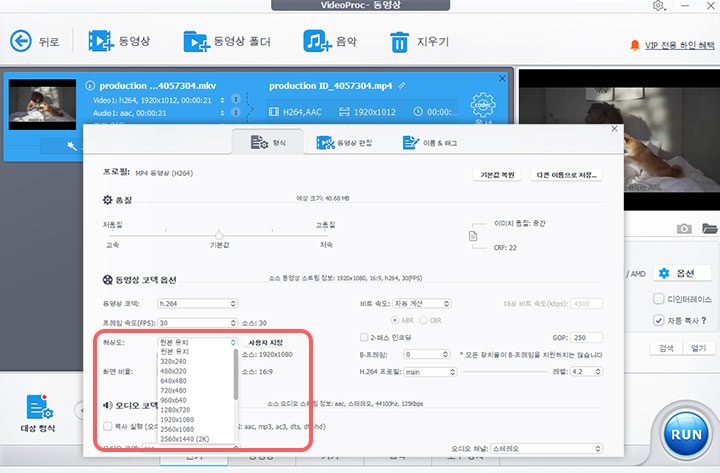
Task: Click the H.264 profile level slider track
Action: coord(504,372)
